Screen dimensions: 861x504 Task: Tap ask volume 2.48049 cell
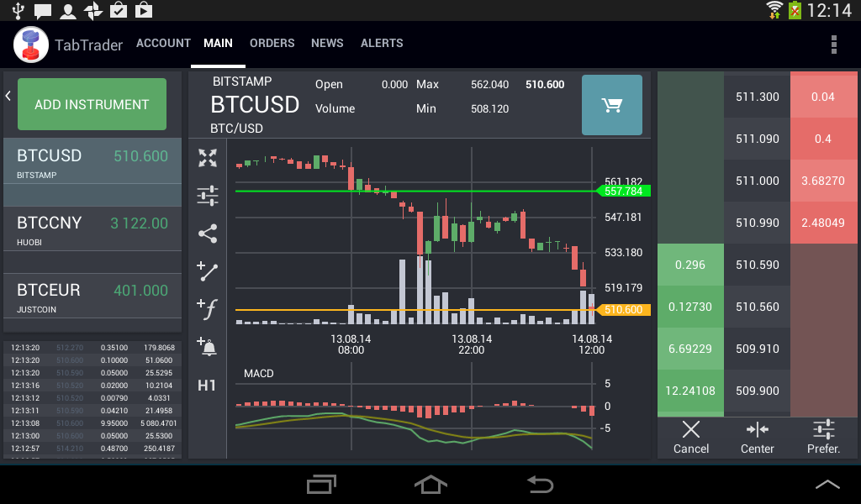point(823,223)
